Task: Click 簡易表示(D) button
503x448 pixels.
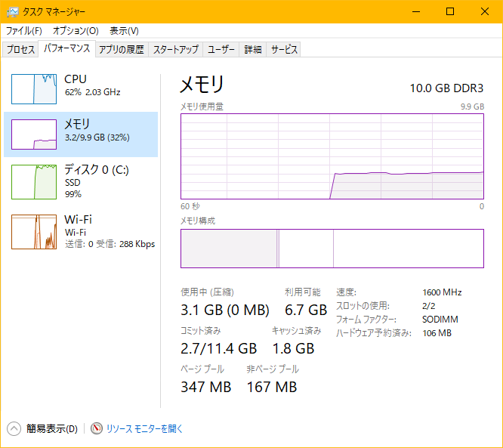Action: [51, 429]
